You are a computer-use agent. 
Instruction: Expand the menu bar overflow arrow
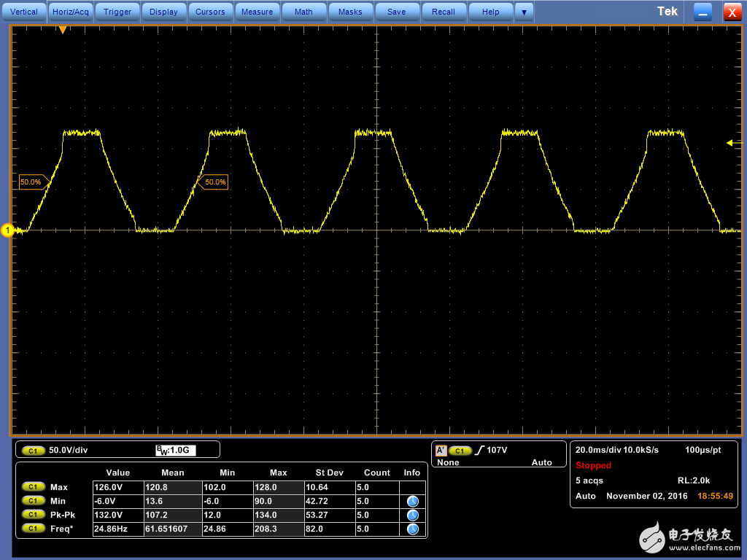523,12
